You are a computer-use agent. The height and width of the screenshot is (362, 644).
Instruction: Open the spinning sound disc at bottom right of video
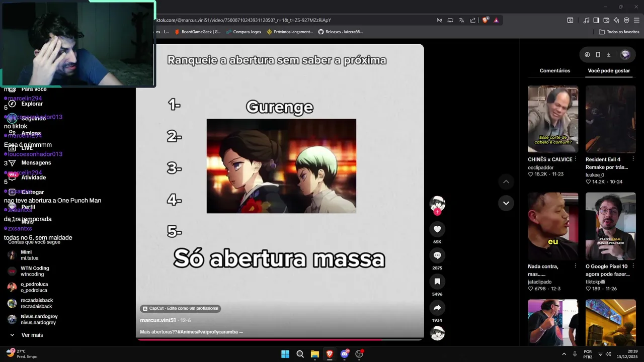(x=437, y=333)
